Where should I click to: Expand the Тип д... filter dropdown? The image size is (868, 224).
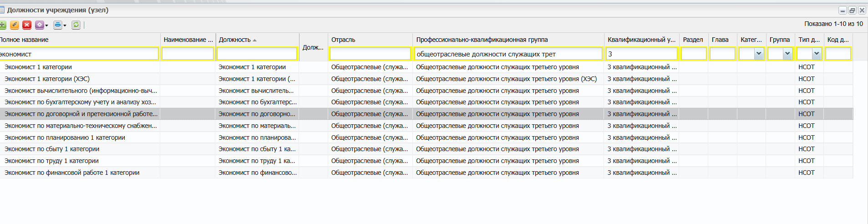[x=817, y=54]
